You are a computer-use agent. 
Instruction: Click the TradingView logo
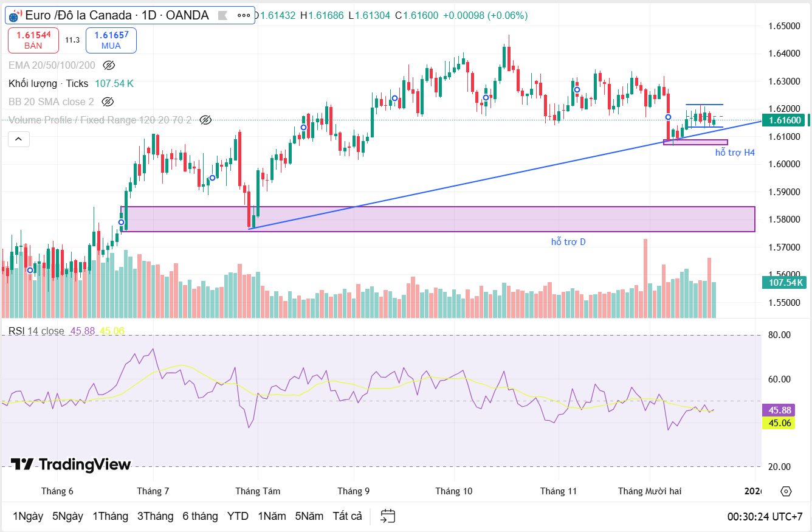pyautogui.click(x=73, y=465)
